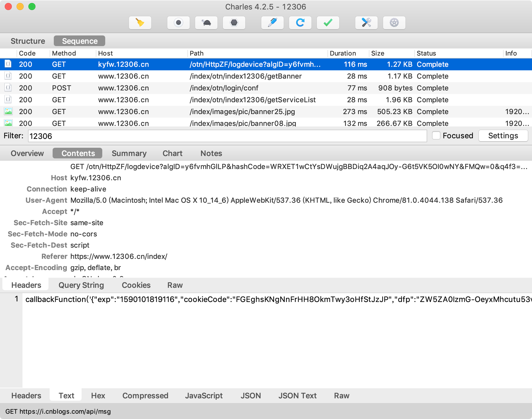Open the Contents tab
This screenshot has height=419, width=532.
78,153
